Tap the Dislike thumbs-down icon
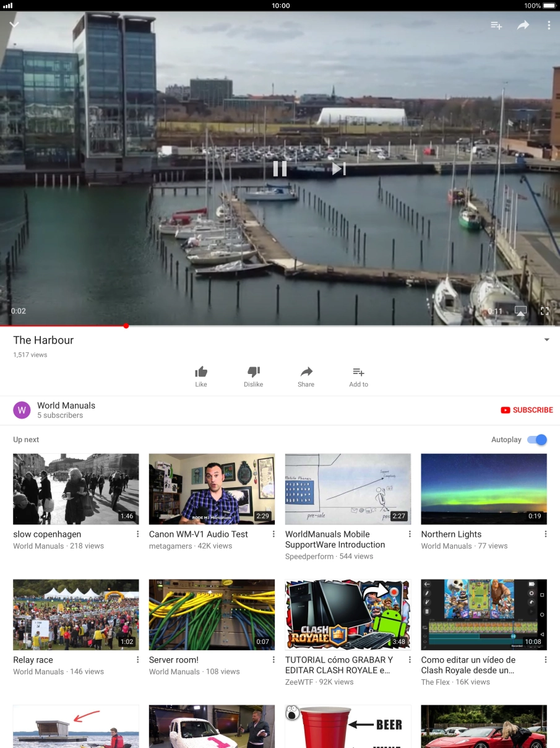The image size is (560, 748). [x=253, y=372]
